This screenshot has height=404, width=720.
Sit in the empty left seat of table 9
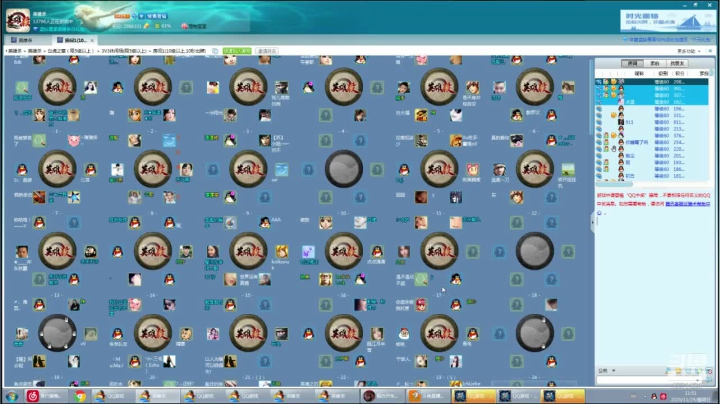click(213, 170)
